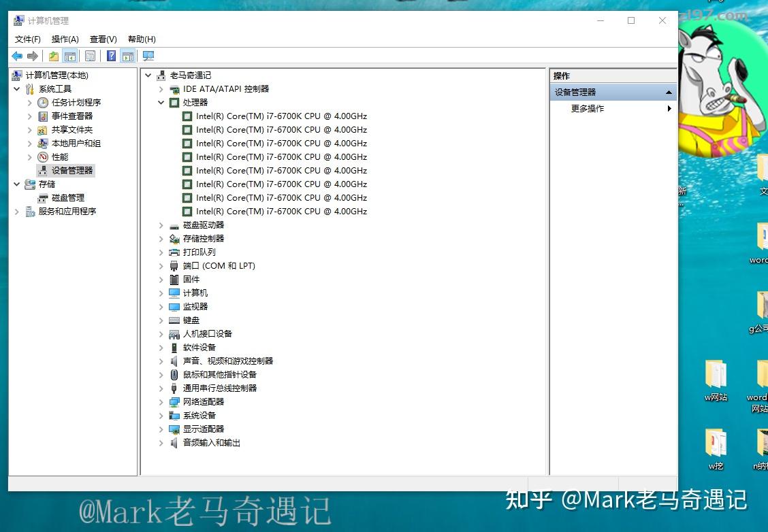The width and height of the screenshot is (768, 532).
Task: Click the 端口 (COM 和 LPT) plug icon
Action: click(174, 266)
